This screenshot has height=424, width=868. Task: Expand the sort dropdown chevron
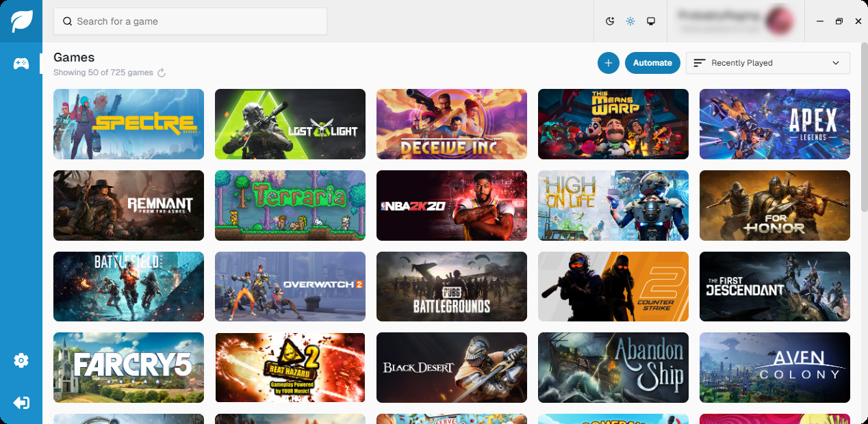click(836, 63)
